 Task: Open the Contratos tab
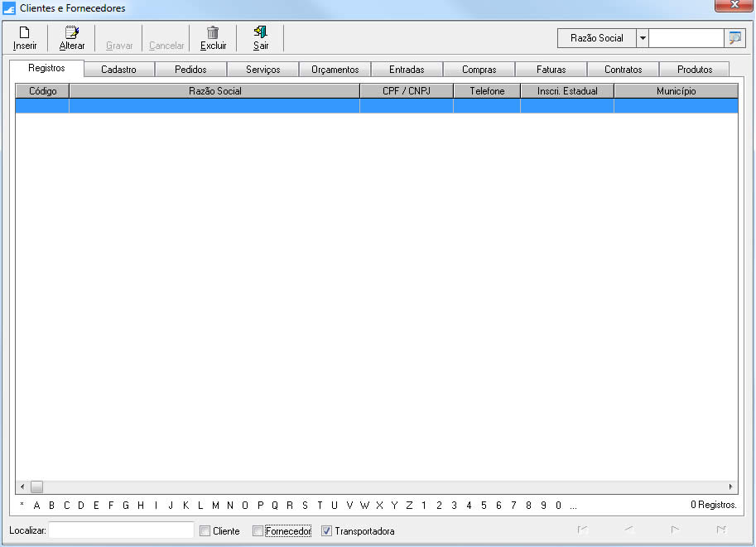coord(623,70)
